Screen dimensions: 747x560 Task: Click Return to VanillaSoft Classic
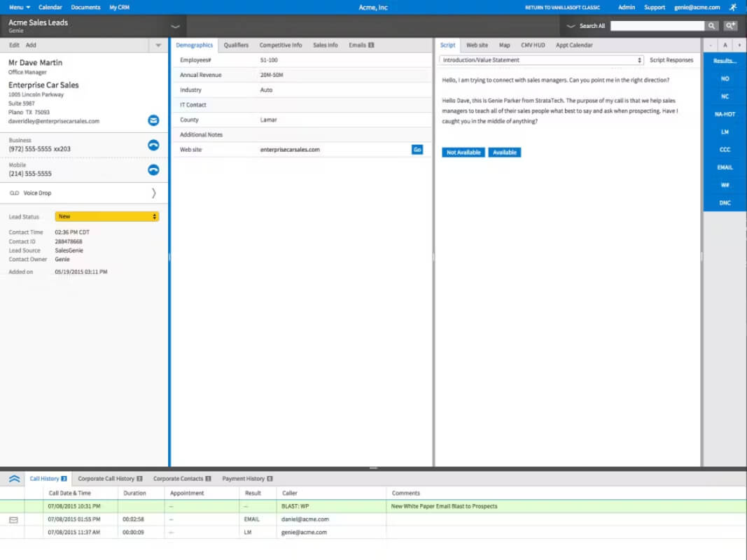562,7
